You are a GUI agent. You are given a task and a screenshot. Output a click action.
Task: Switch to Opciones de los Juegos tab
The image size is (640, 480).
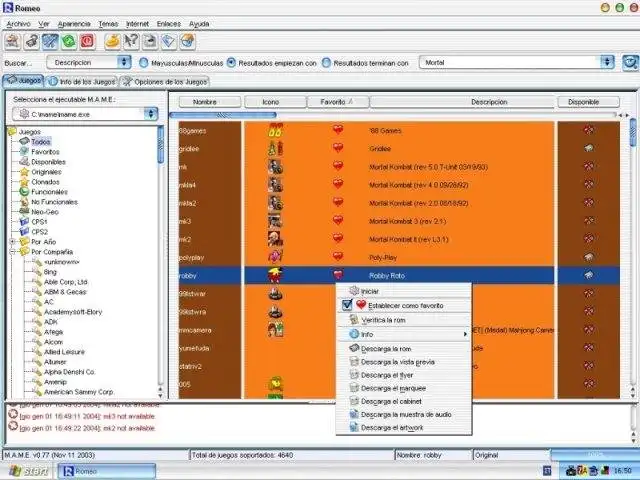tap(165, 82)
